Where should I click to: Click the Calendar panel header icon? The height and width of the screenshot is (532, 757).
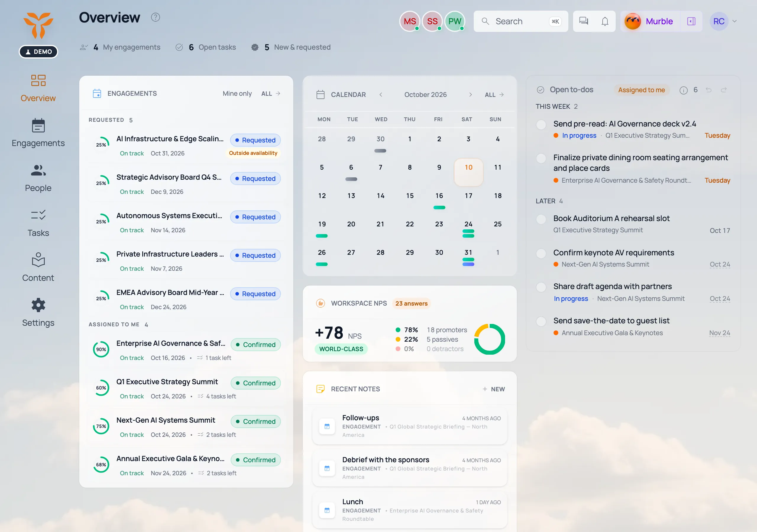(321, 95)
